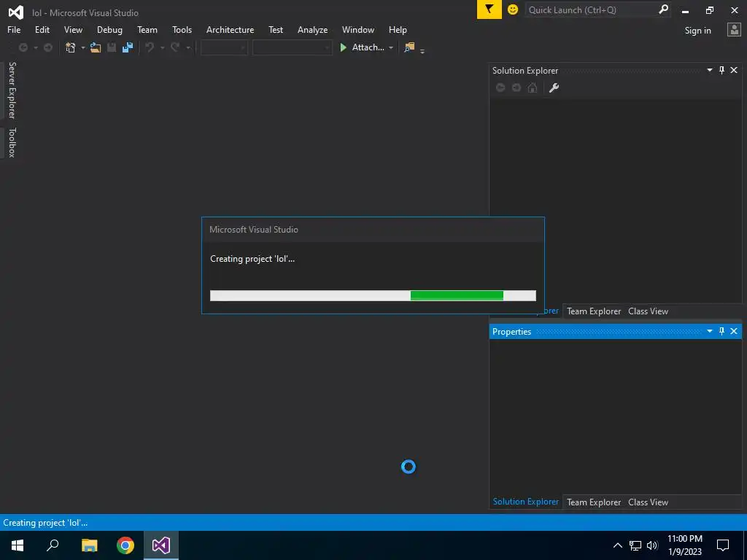Click the Solution Explorer Back arrow icon

(x=500, y=87)
